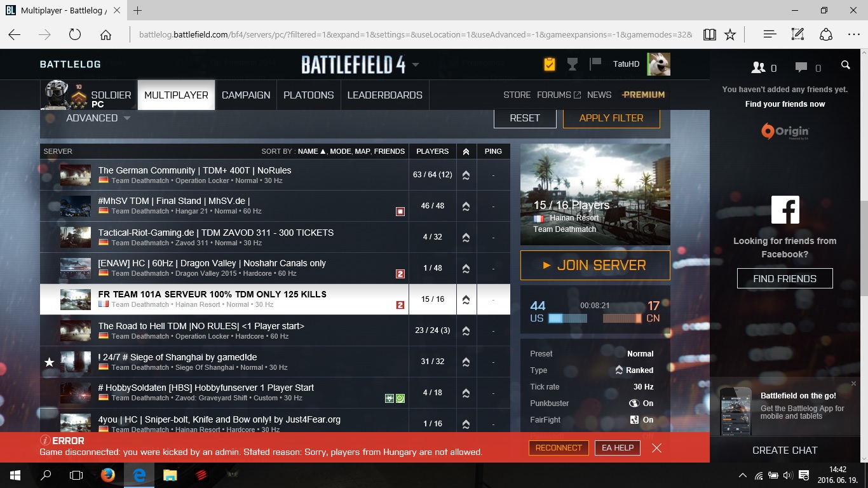Switch to the MULTIPLAYER tab
The height and width of the screenshot is (488, 868).
tap(176, 95)
